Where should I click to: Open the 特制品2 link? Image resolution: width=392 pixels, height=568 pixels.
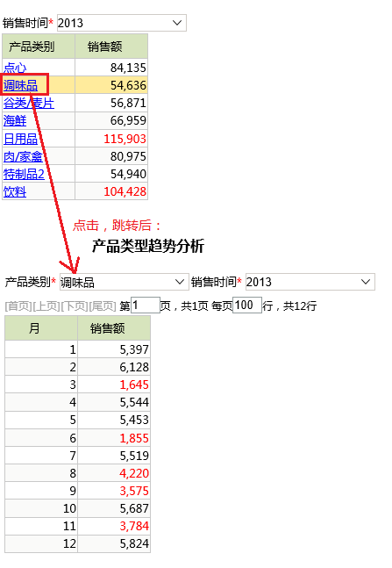25,174
